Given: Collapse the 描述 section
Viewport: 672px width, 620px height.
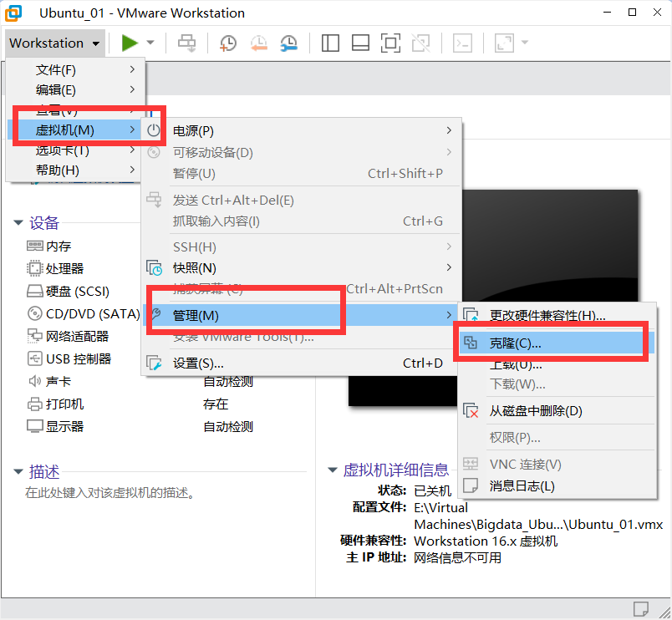Looking at the screenshot, I should coord(18,471).
